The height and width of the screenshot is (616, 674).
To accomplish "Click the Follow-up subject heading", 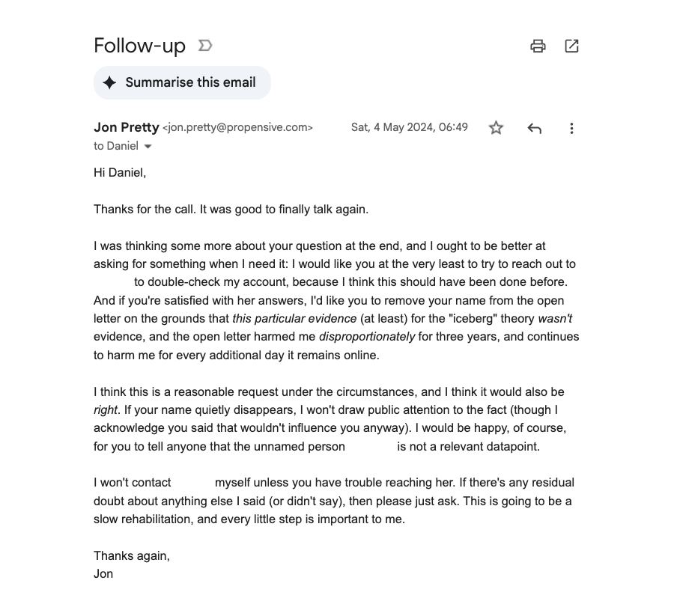I will [x=139, y=46].
